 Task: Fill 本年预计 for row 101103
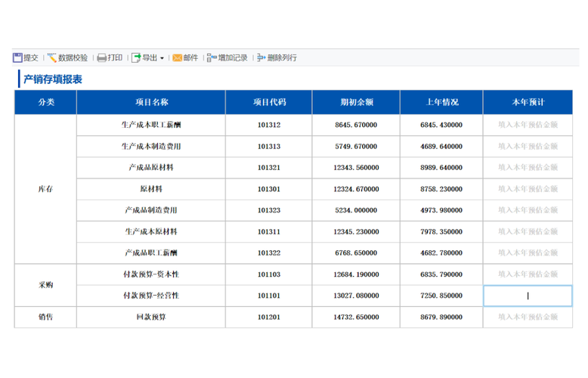click(528, 274)
